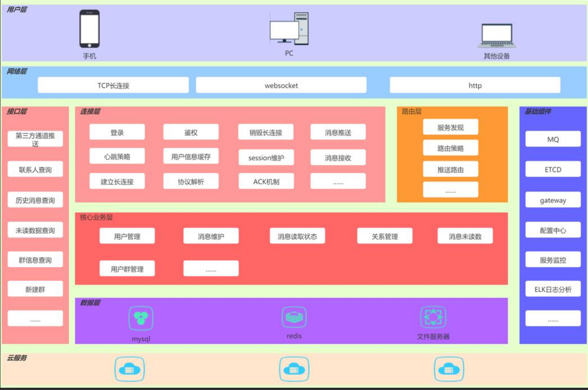Select the 文件服务器 file server icon
The width and height of the screenshot is (588, 390).
(433, 318)
